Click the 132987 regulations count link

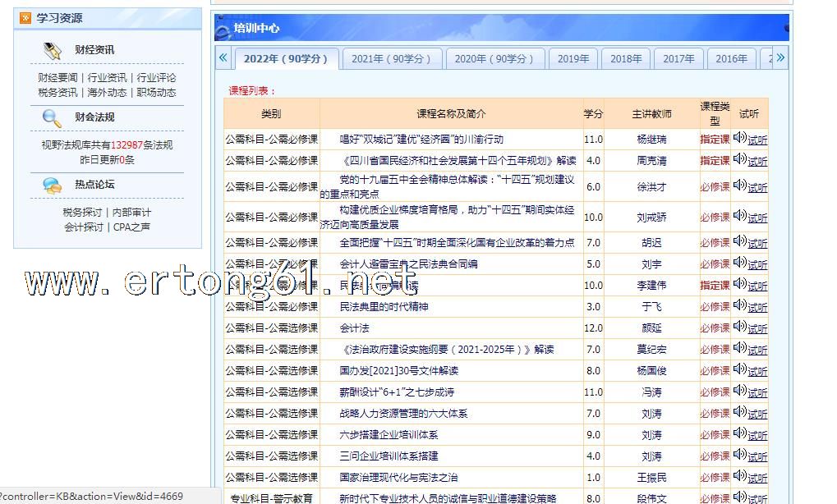pyautogui.click(x=126, y=145)
